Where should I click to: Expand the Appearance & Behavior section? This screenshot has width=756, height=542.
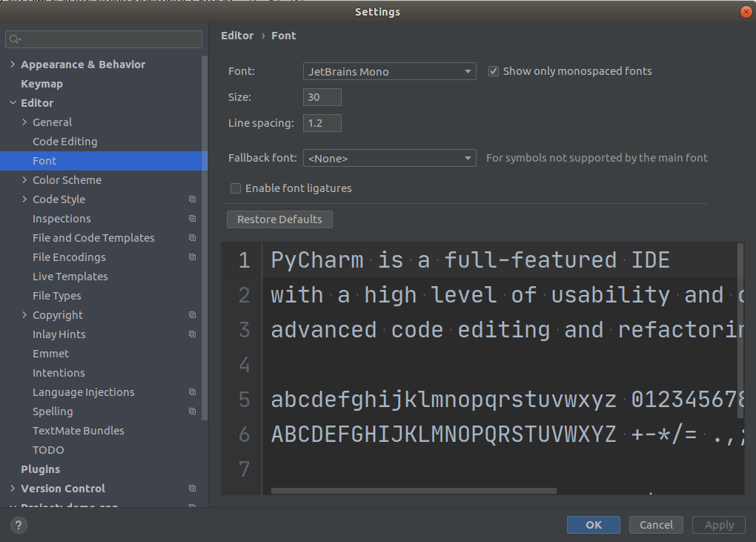point(13,65)
